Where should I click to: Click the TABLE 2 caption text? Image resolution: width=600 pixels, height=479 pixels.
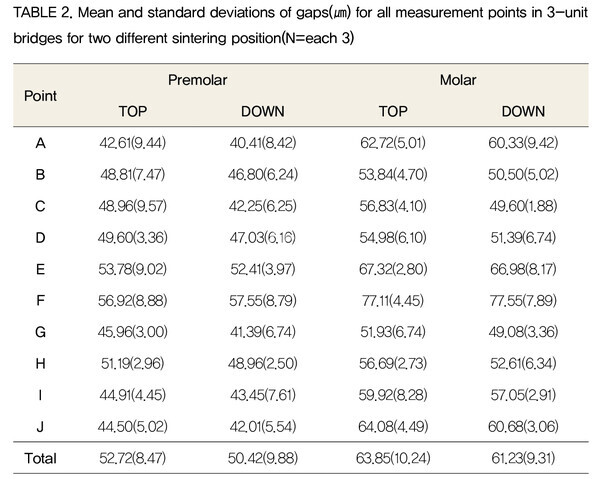tap(300, 25)
